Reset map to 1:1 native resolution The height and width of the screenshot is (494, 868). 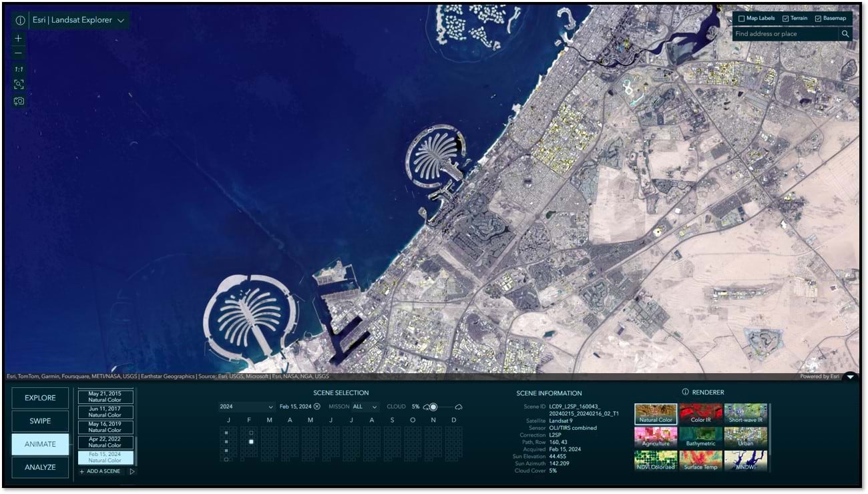click(19, 69)
